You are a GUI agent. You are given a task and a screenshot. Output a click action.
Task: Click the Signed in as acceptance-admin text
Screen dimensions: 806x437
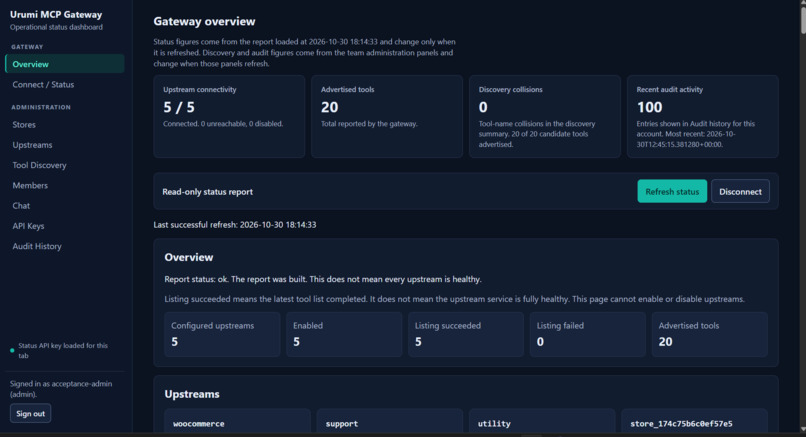point(61,389)
